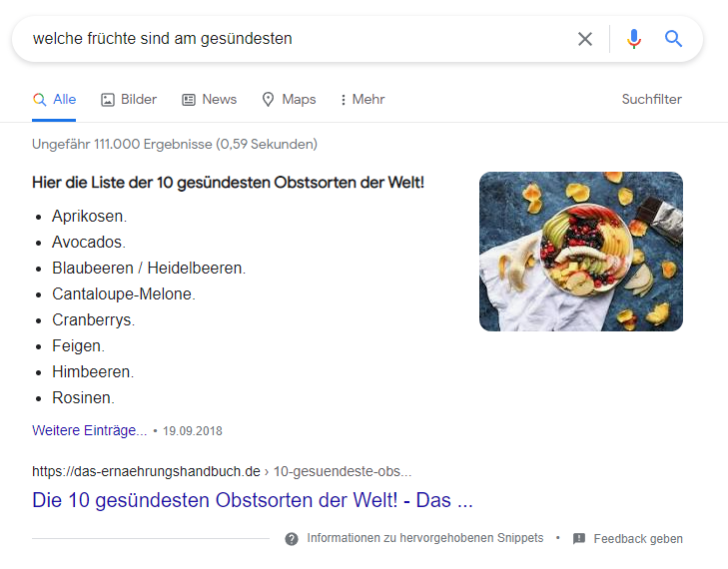This screenshot has height=569, width=728.
Task: Expand list via Weitere Einträge
Action: coord(90,431)
